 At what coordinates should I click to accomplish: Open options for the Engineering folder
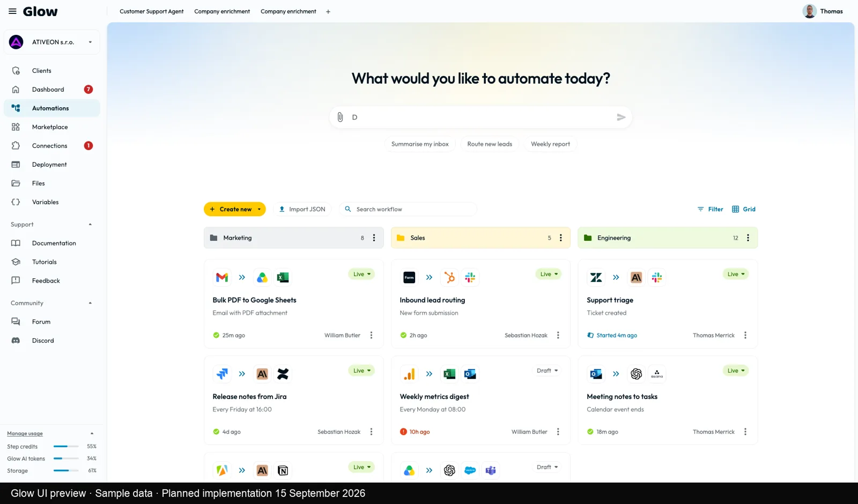(748, 238)
